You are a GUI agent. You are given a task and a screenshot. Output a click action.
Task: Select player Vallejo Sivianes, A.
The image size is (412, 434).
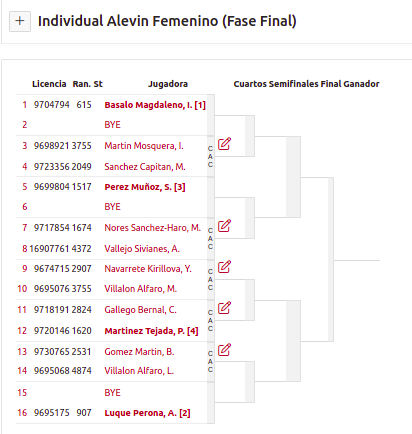[142, 249]
